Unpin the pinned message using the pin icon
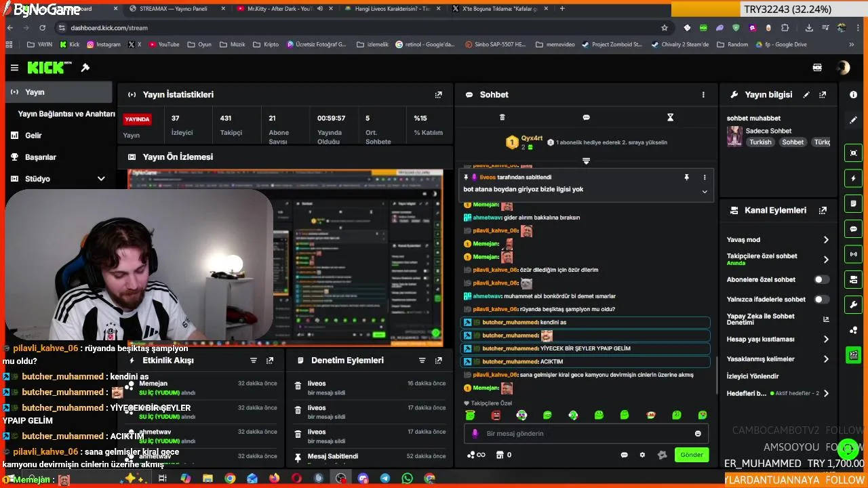The width and height of the screenshot is (868, 488). point(686,178)
